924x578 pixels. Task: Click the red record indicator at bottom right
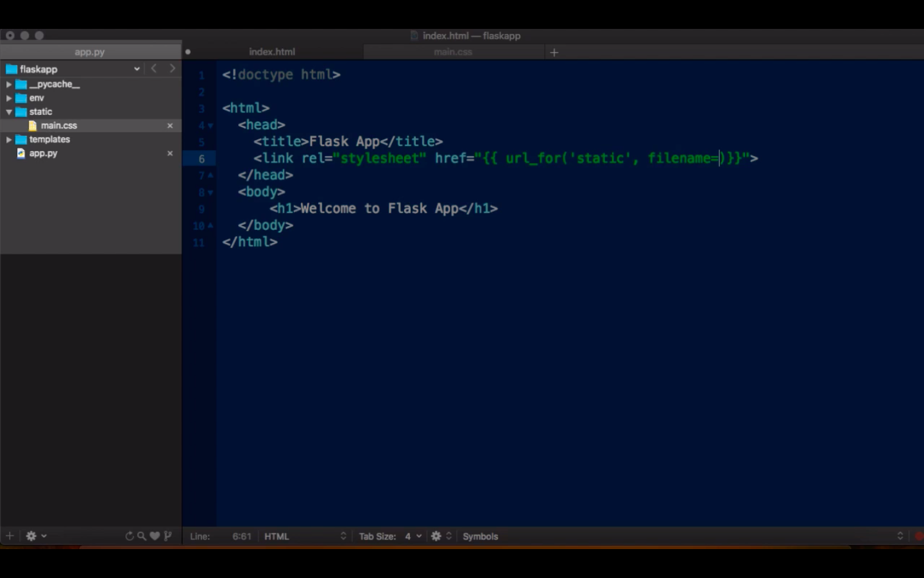pyautogui.click(x=919, y=536)
